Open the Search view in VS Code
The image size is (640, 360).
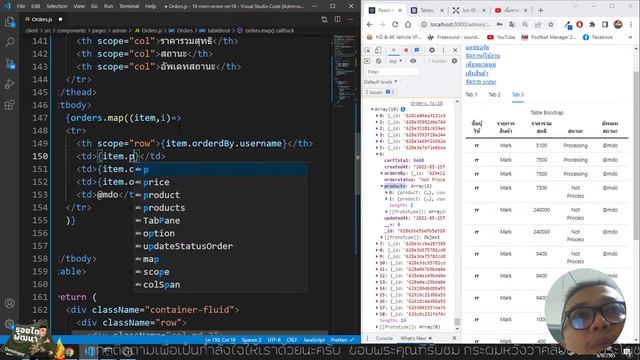click(x=9, y=42)
